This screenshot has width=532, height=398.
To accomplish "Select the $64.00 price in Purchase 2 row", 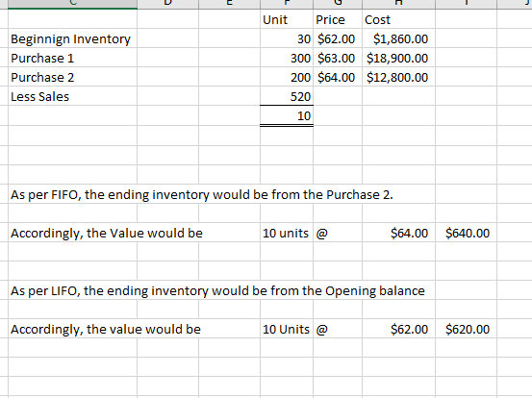I will tap(338, 77).
